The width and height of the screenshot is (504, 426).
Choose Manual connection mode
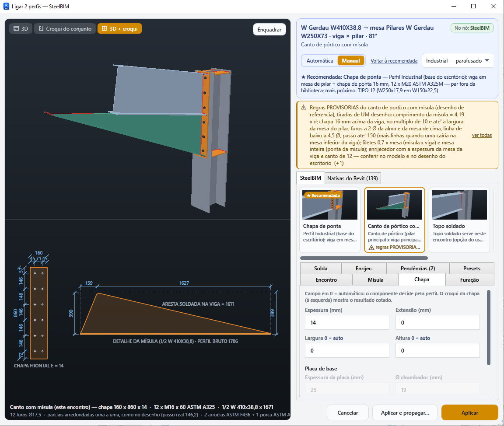point(351,61)
